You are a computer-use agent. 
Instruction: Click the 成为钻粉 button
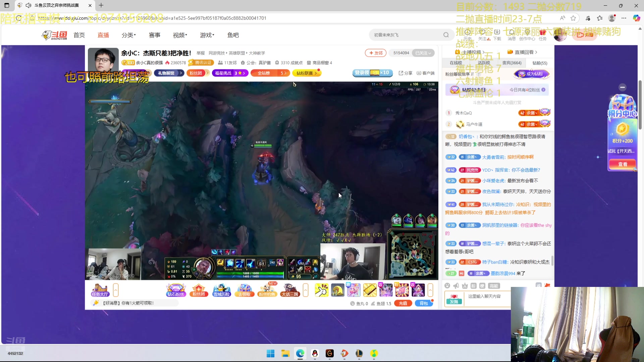point(531,74)
